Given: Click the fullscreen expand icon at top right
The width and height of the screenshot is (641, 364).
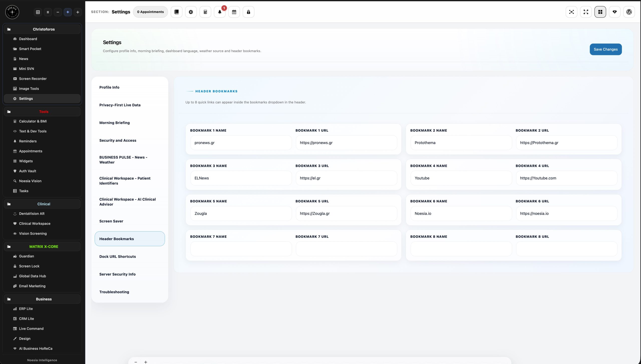Looking at the screenshot, I should click(586, 12).
